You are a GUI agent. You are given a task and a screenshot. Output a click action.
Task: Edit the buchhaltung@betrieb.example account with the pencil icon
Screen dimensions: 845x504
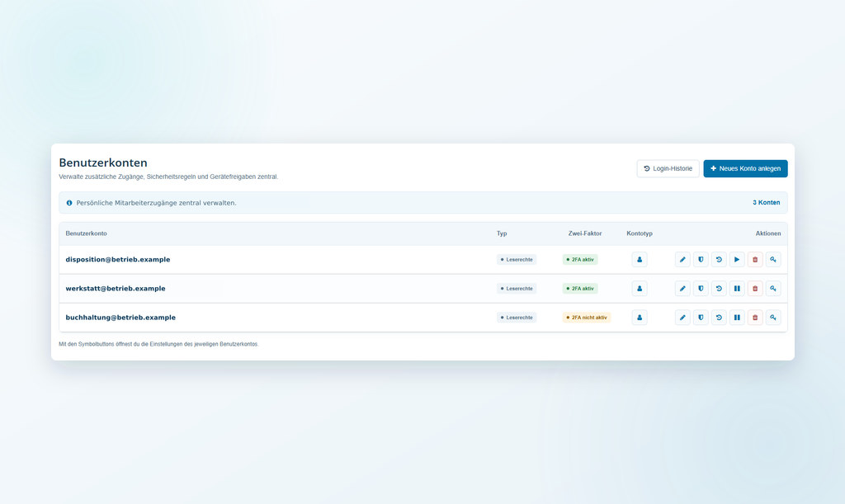pyautogui.click(x=682, y=318)
